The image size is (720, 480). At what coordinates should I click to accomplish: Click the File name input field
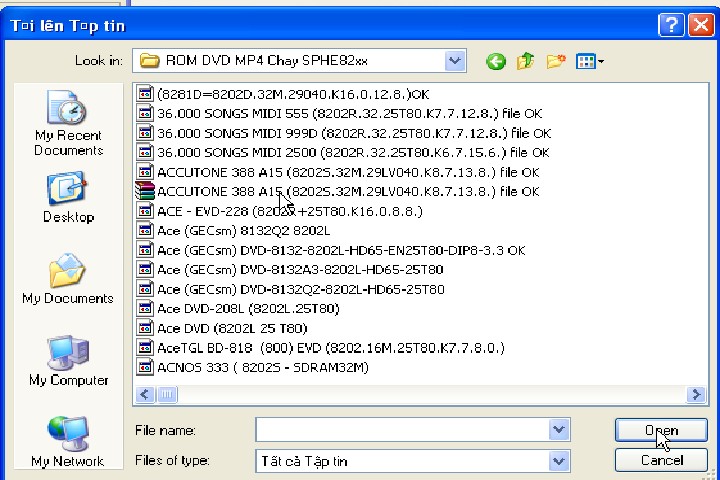point(402,429)
